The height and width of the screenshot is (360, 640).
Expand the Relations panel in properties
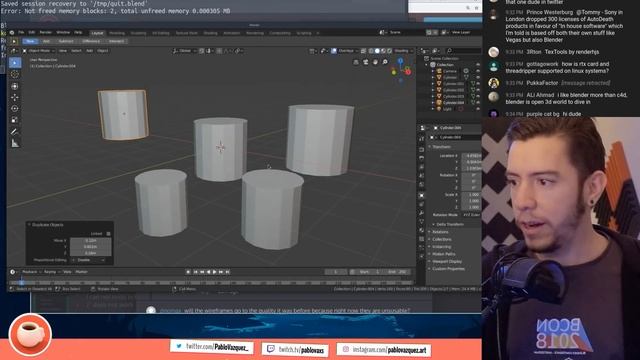click(x=440, y=232)
